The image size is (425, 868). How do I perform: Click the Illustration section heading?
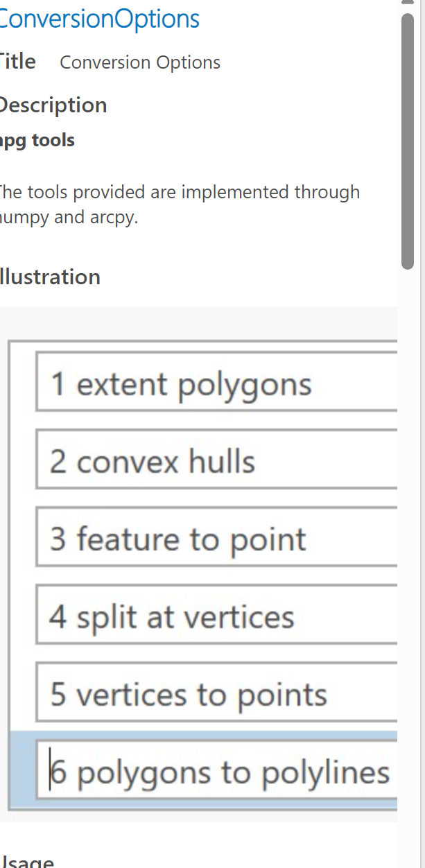point(49,277)
